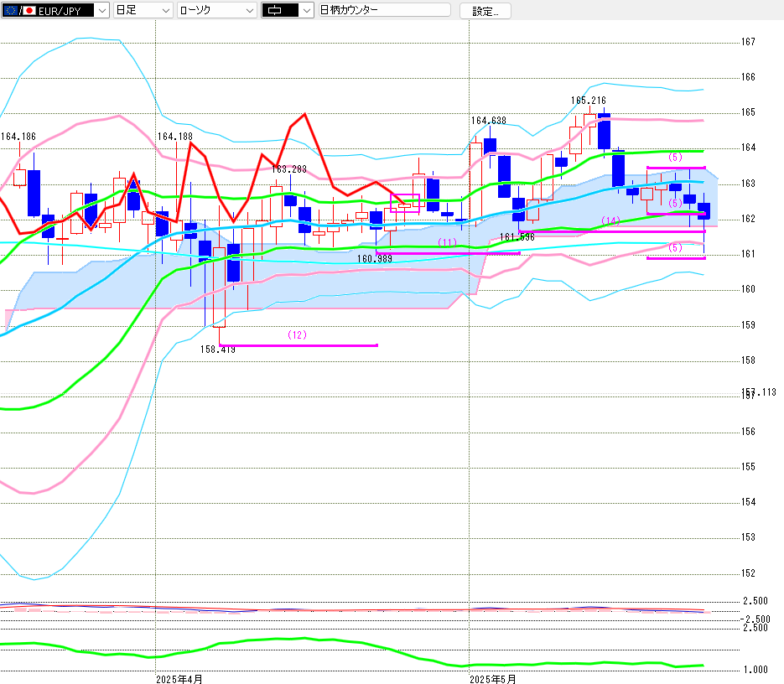Click the 160 price axis label

pos(748,289)
